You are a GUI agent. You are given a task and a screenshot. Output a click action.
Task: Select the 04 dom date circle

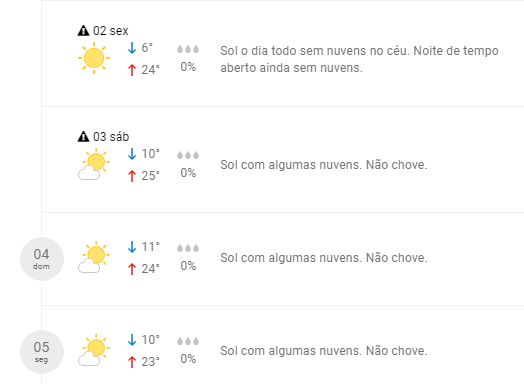pos(42,259)
